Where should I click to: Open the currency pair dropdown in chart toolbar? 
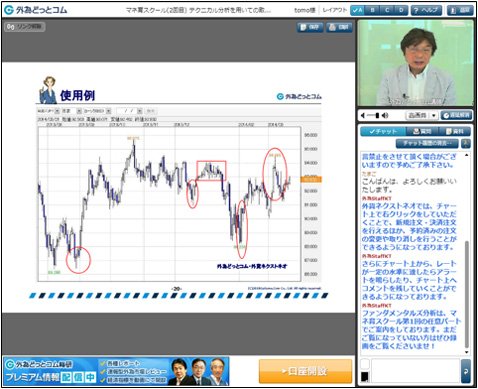pyautogui.click(x=48, y=111)
